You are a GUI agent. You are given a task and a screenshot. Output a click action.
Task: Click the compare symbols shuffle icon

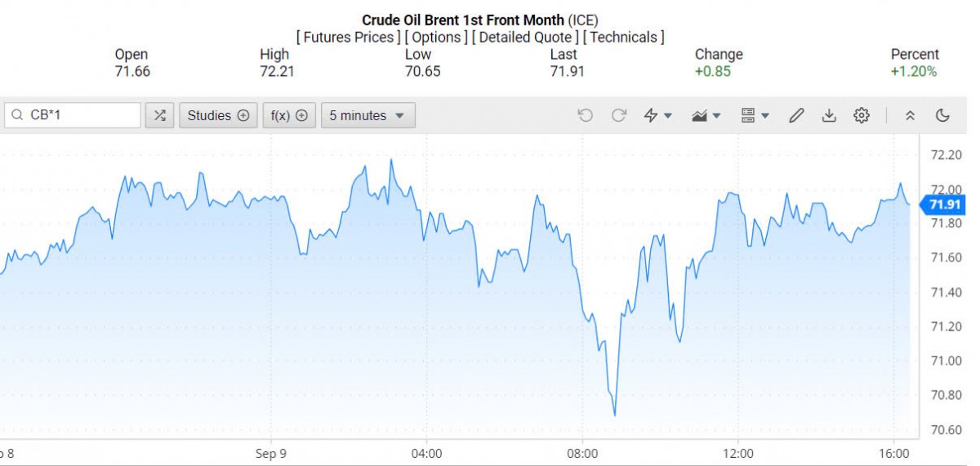click(x=159, y=115)
